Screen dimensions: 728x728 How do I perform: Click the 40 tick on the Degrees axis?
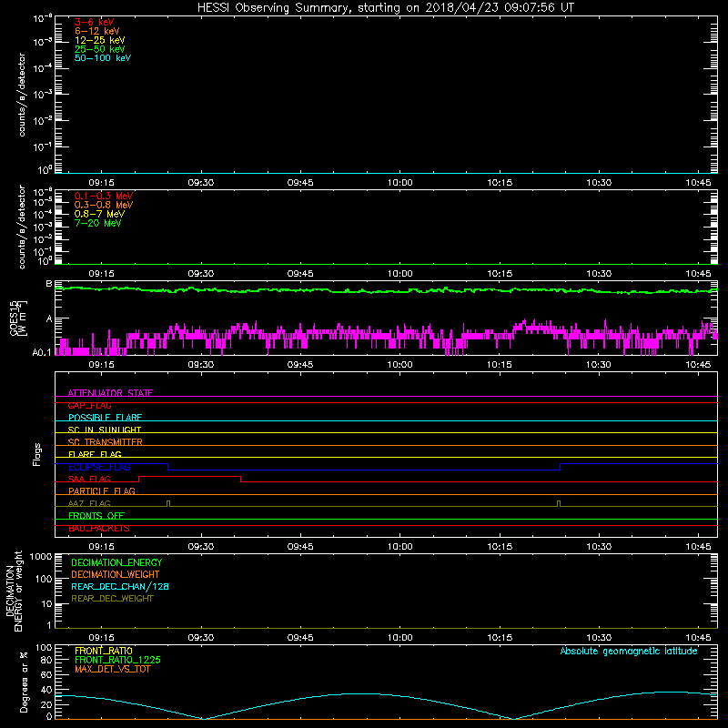click(x=46, y=690)
